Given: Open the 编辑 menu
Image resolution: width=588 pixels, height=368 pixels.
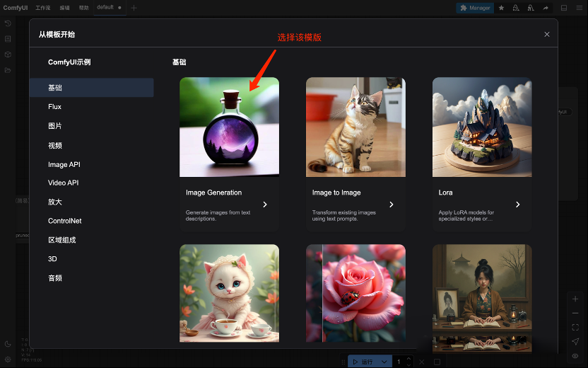Looking at the screenshot, I should click(x=64, y=8).
